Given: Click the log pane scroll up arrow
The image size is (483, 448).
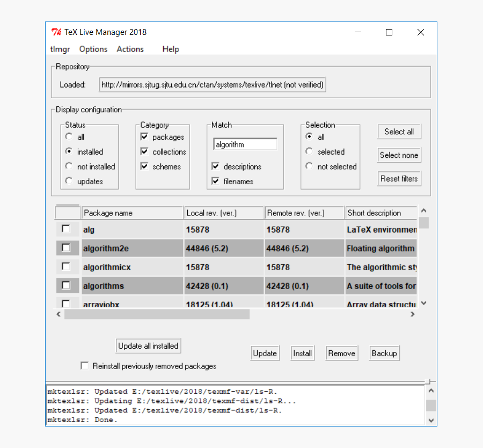Looking at the screenshot, I should [x=431, y=391].
